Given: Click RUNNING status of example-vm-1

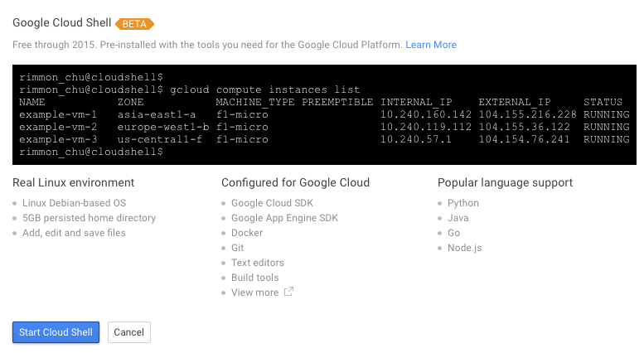Looking at the screenshot, I should [606, 114].
